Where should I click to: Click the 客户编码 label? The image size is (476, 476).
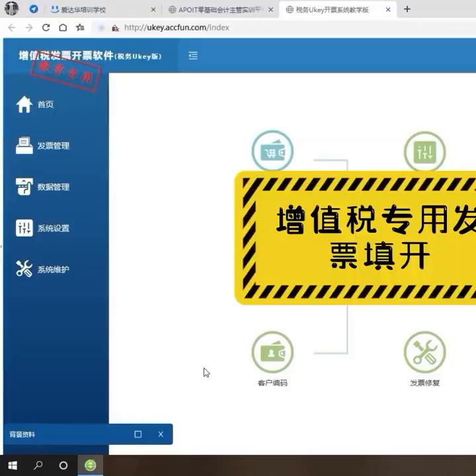tap(272, 383)
